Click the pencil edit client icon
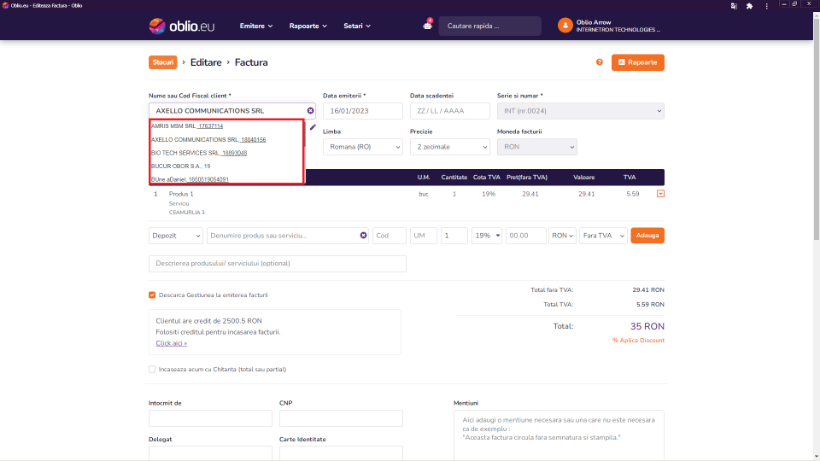This screenshot has width=820, height=461. (x=312, y=127)
